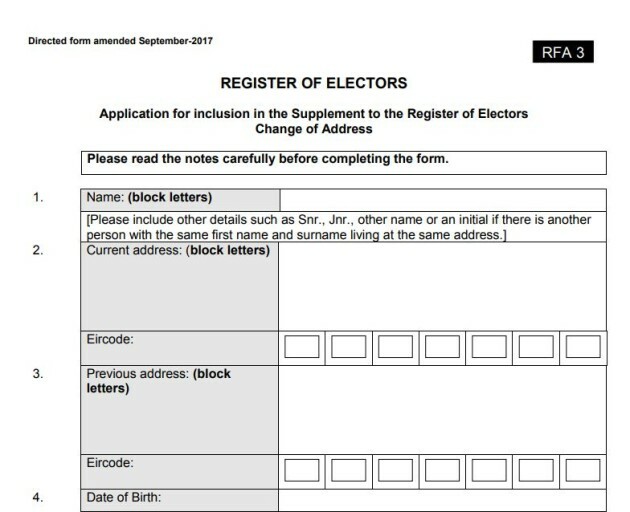The width and height of the screenshot is (630, 512).
Task: Select sixth Eircode box under previous address
Action: coord(536,470)
